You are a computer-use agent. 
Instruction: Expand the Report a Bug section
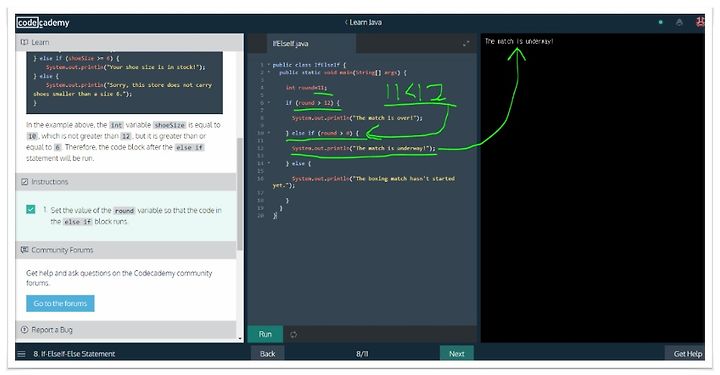click(x=126, y=330)
